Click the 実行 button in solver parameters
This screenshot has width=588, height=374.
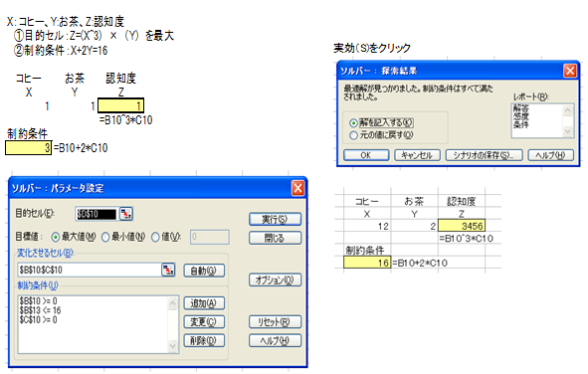275,219
